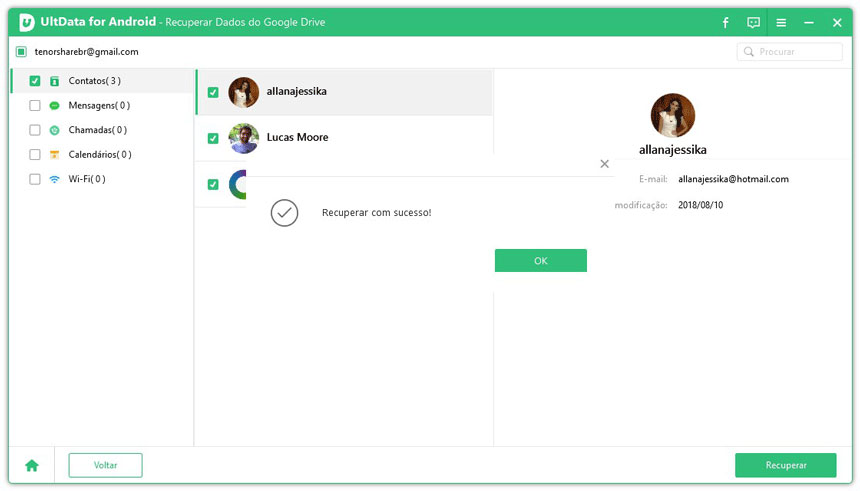Check the Calendários checkbox
Screen dimensions: 860x491
click(x=35, y=155)
